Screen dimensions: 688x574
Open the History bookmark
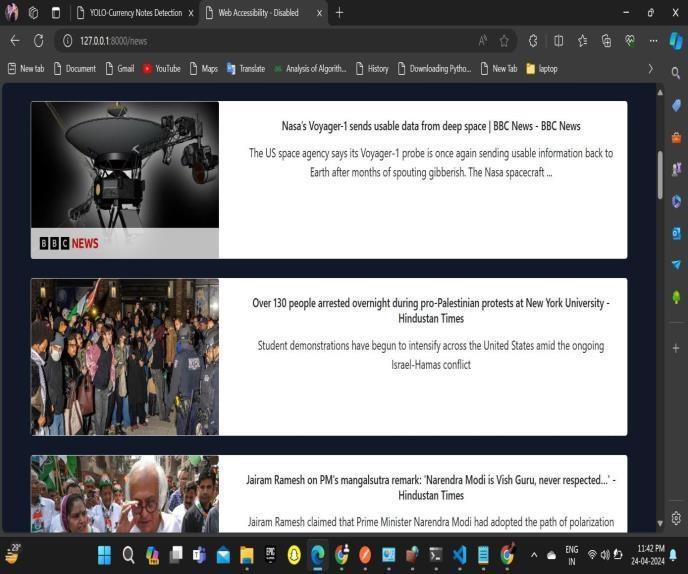pyautogui.click(x=372, y=68)
